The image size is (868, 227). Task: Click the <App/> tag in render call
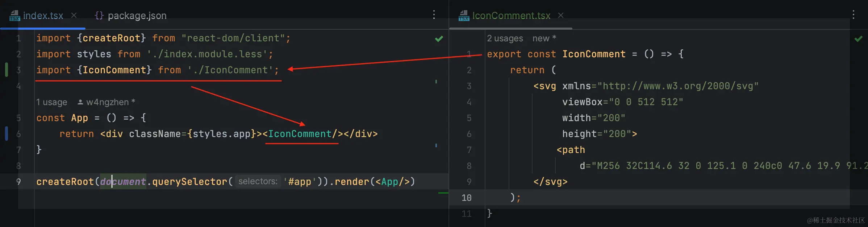click(392, 182)
